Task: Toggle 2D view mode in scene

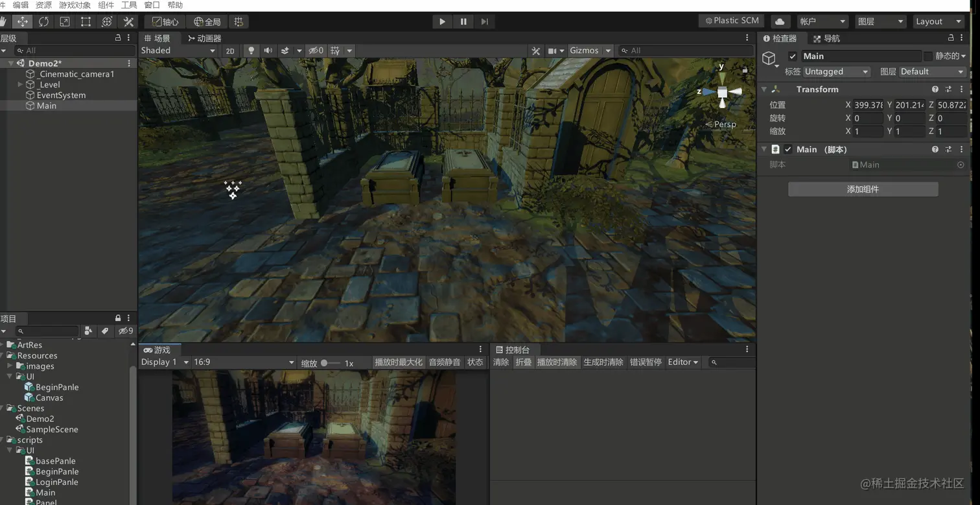Action: tap(230, 51)
